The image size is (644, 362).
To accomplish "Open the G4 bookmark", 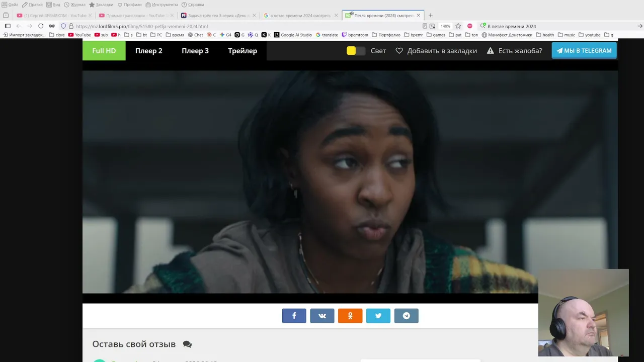I will [225, 35].
